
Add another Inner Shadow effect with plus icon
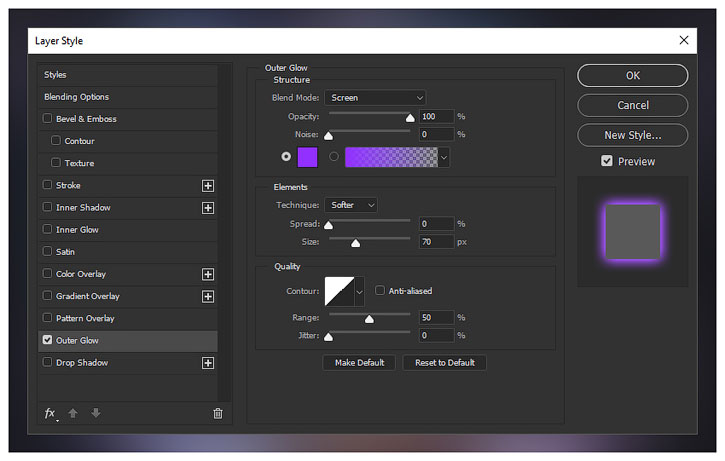pos(208,208)
